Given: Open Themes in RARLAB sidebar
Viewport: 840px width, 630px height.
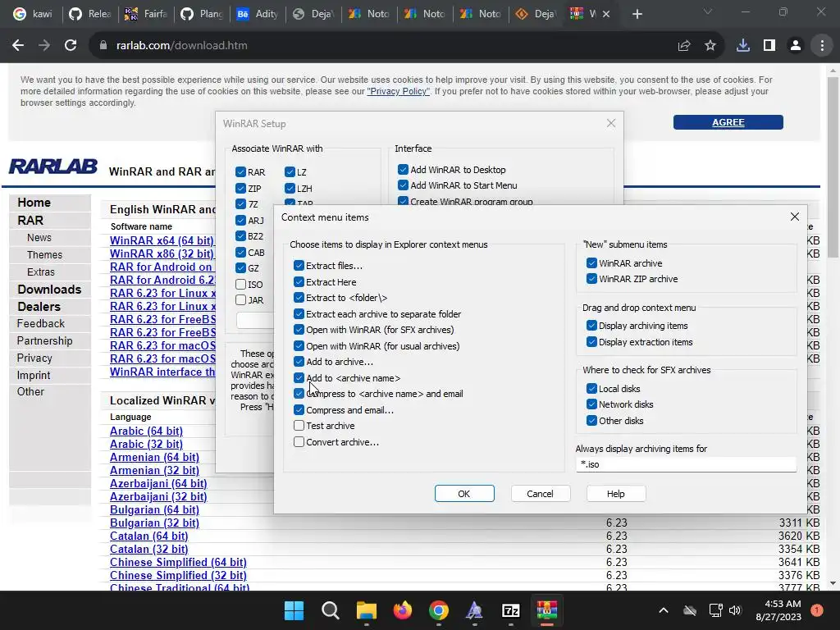Looking at the screenshot, I should coord(44,254).
